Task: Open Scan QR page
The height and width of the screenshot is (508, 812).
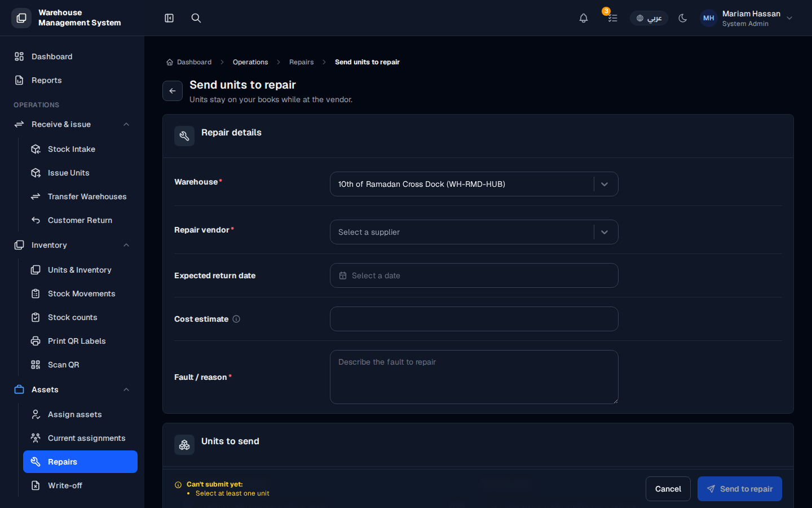Action: coord(80,365)
